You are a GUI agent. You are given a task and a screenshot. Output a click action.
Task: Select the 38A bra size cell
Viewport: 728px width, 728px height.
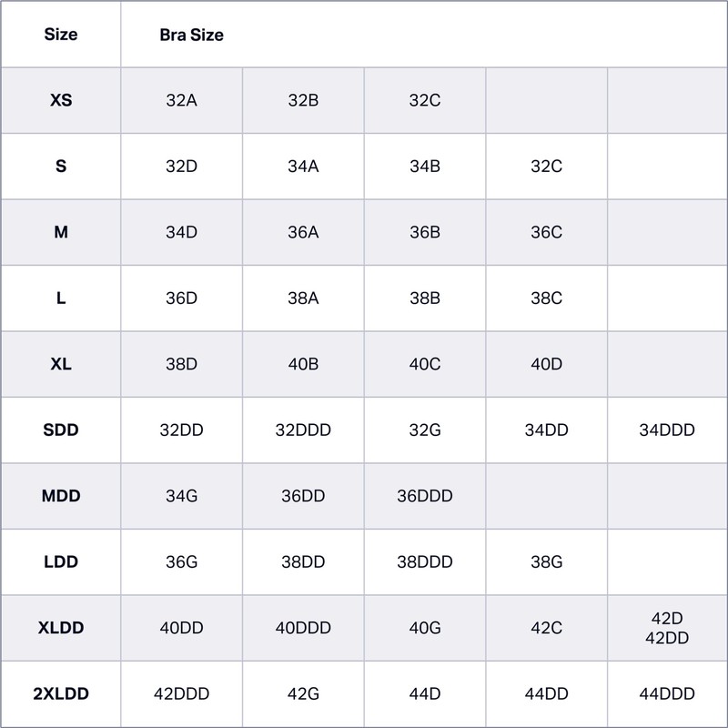(x=303, y=298)
